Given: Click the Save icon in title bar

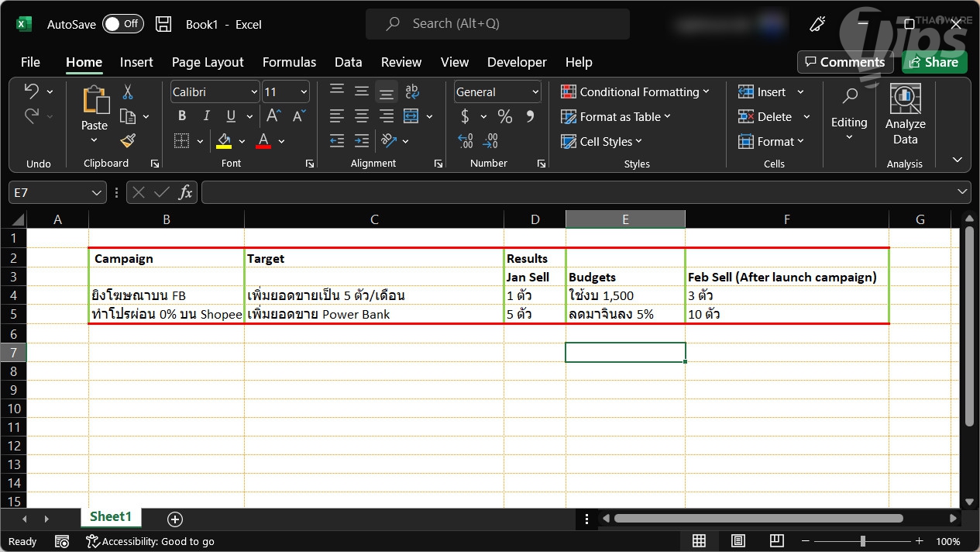Looking at the screenshot, I should click(x=163, y=24).
